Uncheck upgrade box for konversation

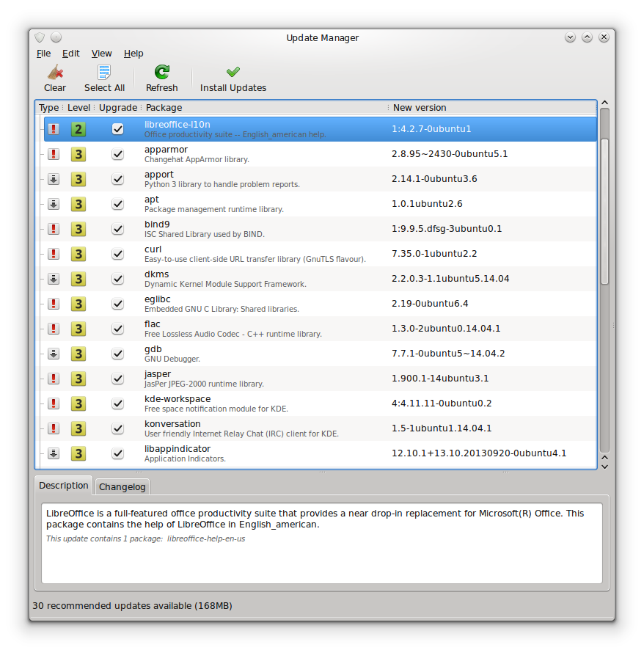pyautogui.click(x=117, y=428)
